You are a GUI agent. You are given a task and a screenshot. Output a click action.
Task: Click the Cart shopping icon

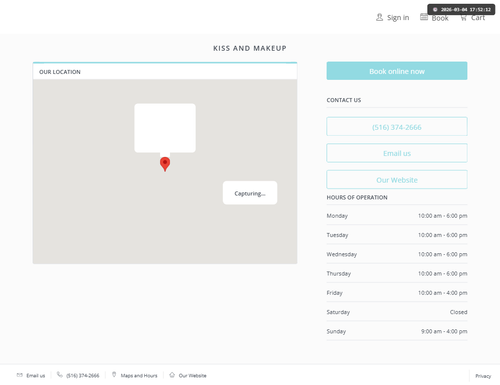click(463, 18)
